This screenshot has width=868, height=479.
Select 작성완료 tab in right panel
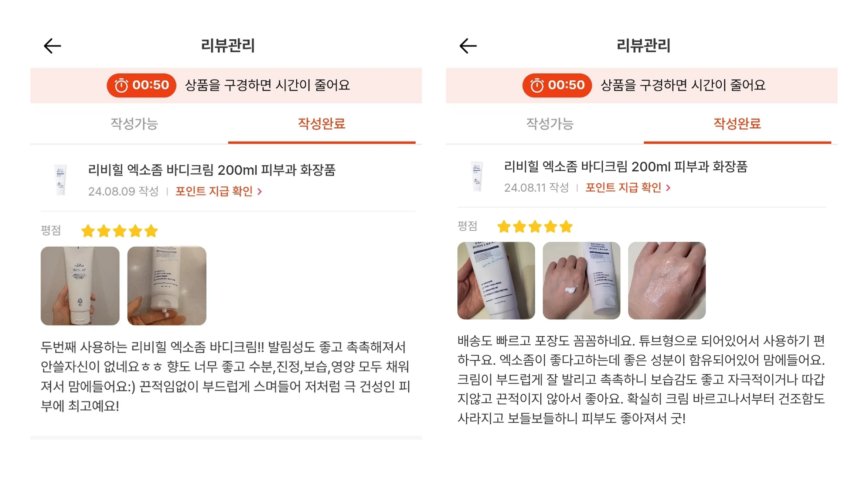[737, 124]
